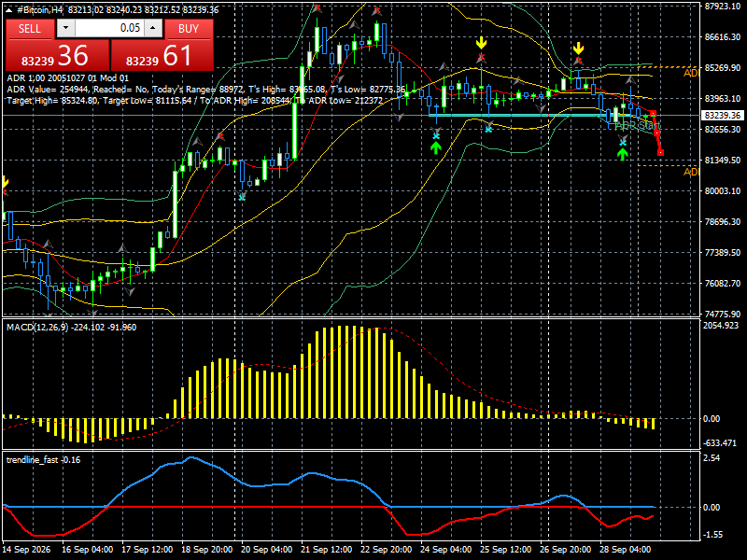The height and width of the screenshot is (560, 747).
Task: Click the red SELL button
Action: coord(30,29)
